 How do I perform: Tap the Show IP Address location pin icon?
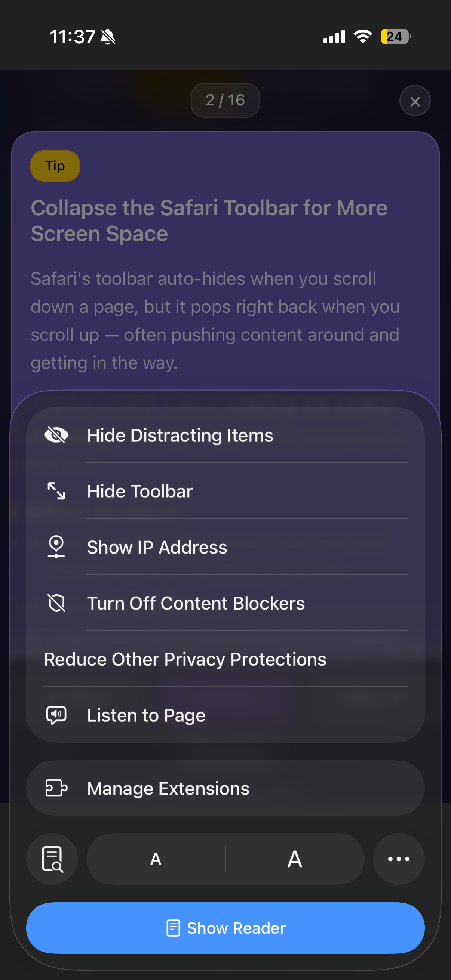pyautogui.click(x=56, y=547)
